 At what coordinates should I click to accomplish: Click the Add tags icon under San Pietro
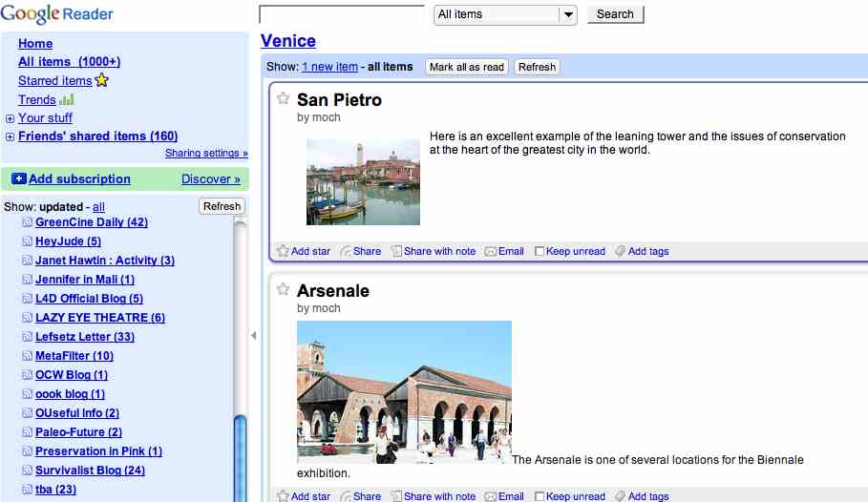620,251
